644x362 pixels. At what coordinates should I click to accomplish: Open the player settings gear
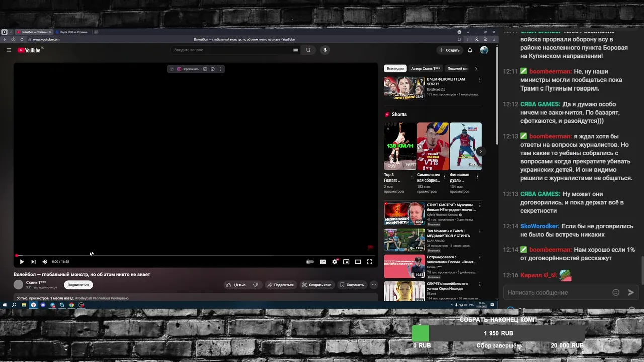coord(335,262)
